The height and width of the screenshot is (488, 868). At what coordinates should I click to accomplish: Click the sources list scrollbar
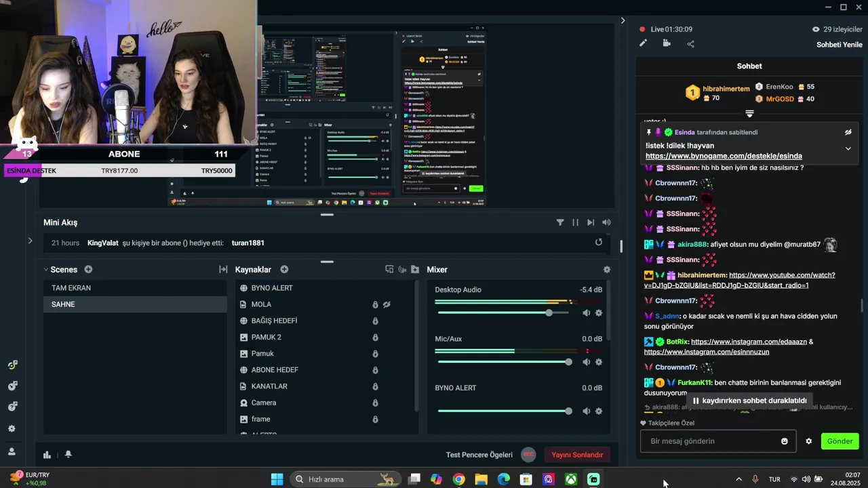[416, 346]
